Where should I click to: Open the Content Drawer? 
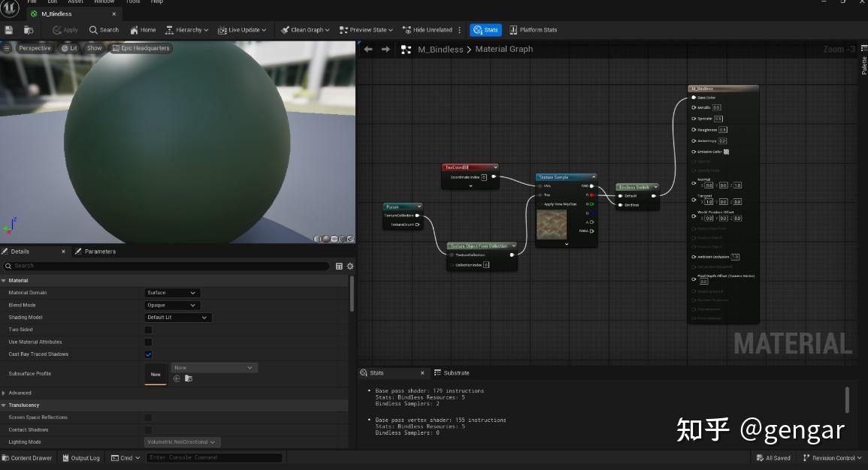point(27,458)
